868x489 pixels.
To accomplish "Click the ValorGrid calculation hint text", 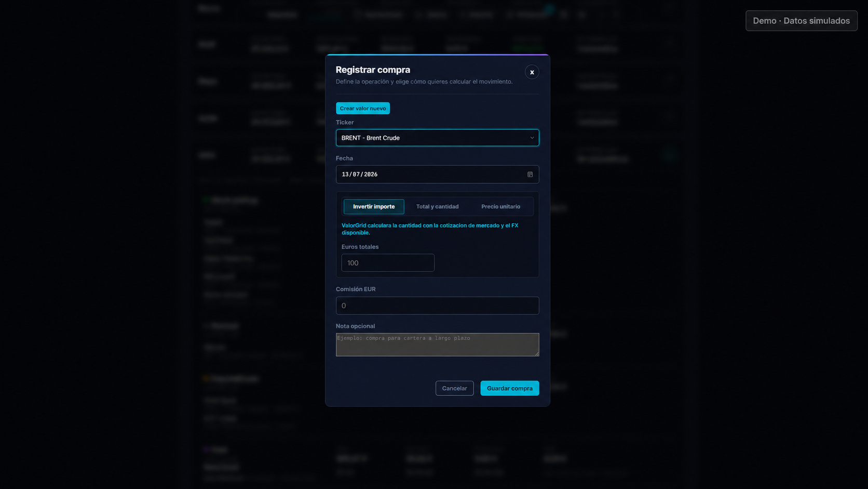I will pos(430,229).
